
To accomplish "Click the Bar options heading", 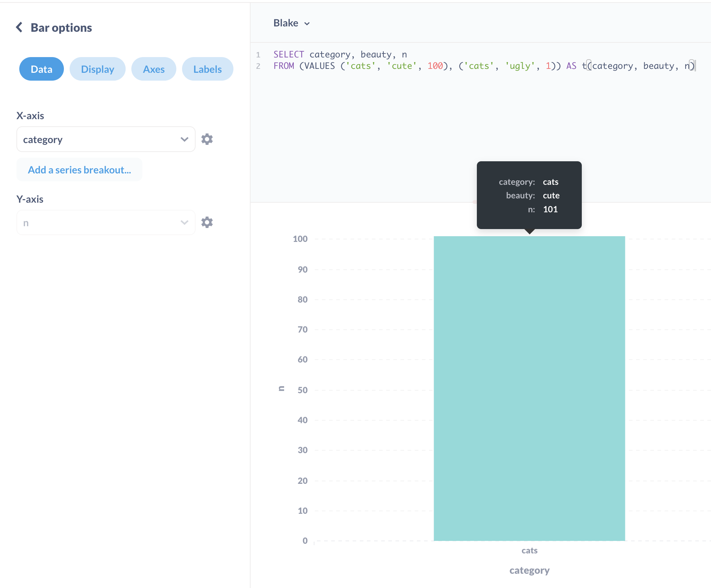I will tap(61, 27).
